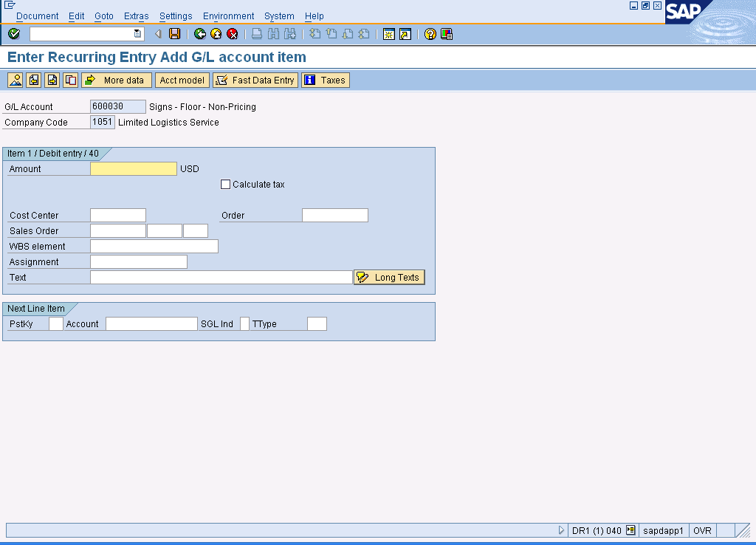Click the fourth application toolbar copy icon
This screenshot has width=756, height=545.
(70, 80)
